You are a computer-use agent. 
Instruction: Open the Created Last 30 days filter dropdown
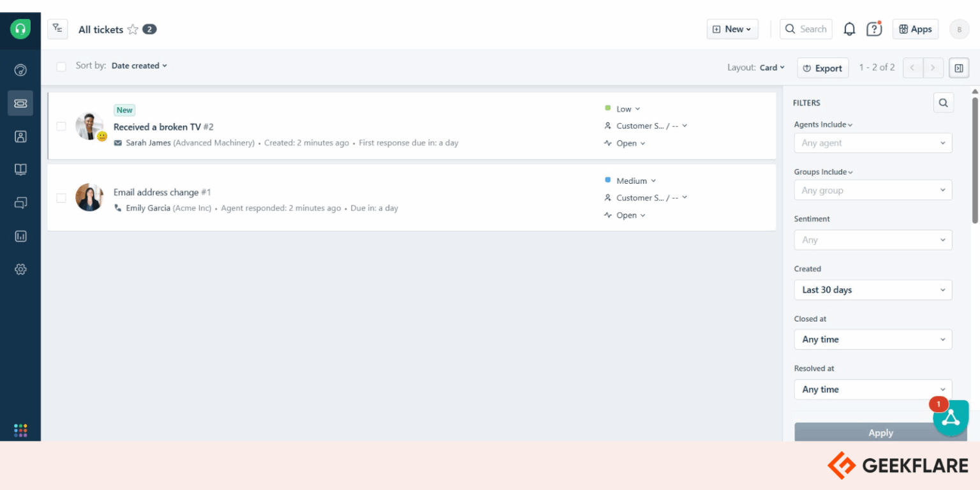click(x=872, y=290)
